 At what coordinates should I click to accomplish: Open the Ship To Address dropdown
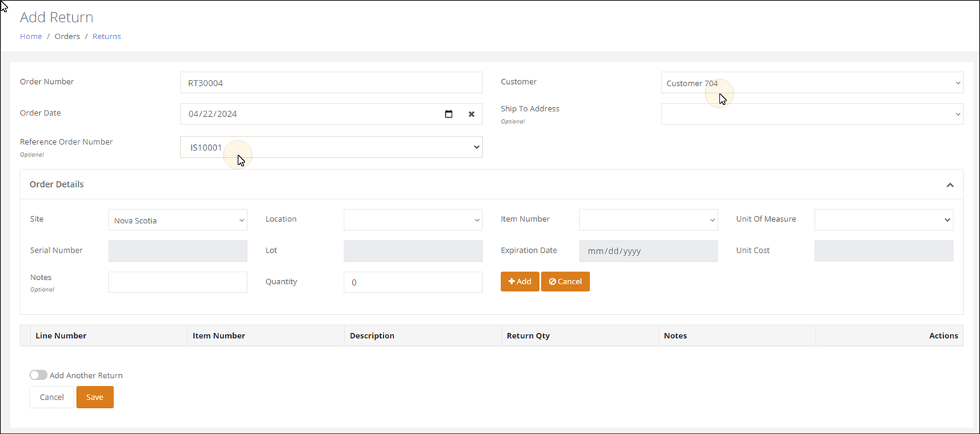point(812,113)
